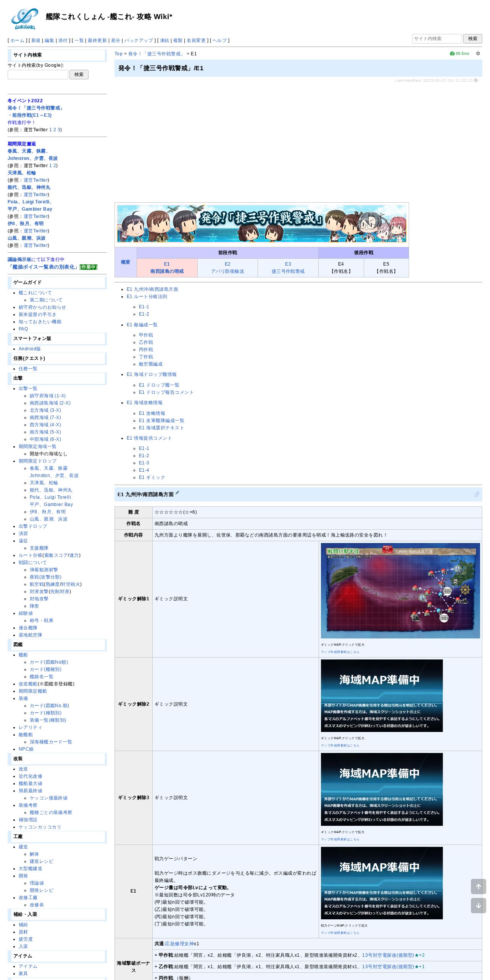Screen dimensions: 490x980
Task: Copy the anchor link icon of E1 section
Action: (477, 494)
